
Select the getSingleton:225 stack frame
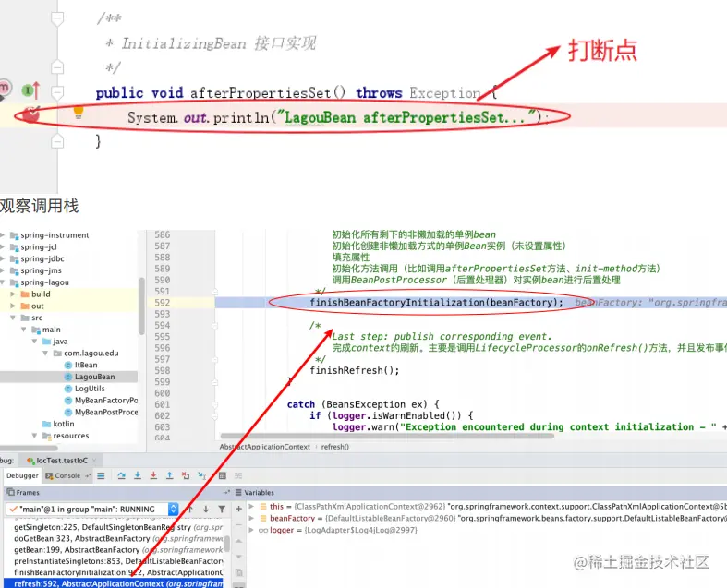pos(114,527)
